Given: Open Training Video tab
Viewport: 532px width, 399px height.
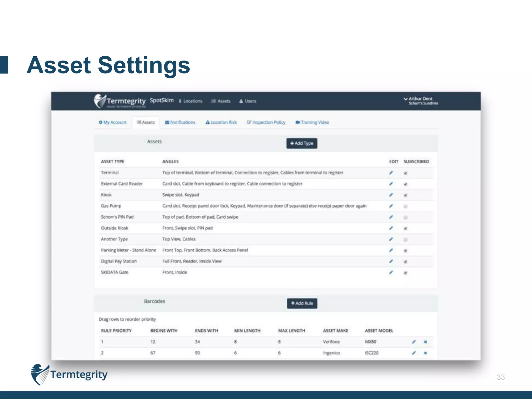Looking at the screenshot, I should coord(312,122).
